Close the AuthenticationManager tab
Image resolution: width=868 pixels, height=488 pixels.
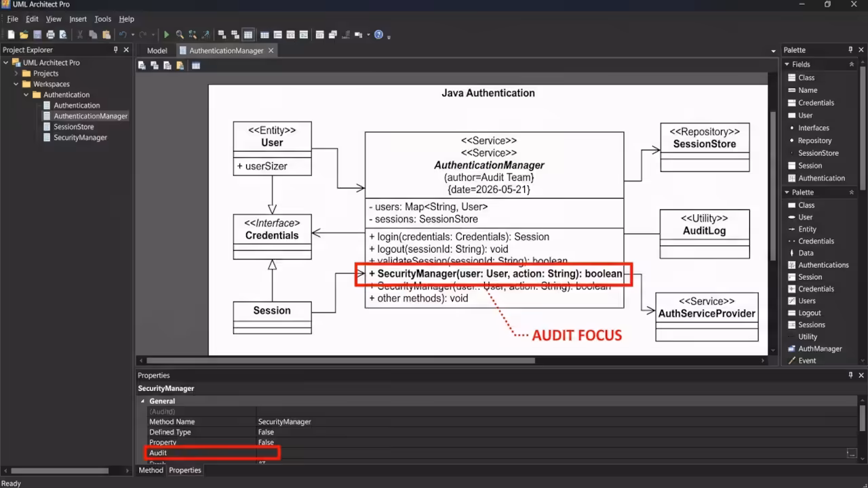(271, 51)
